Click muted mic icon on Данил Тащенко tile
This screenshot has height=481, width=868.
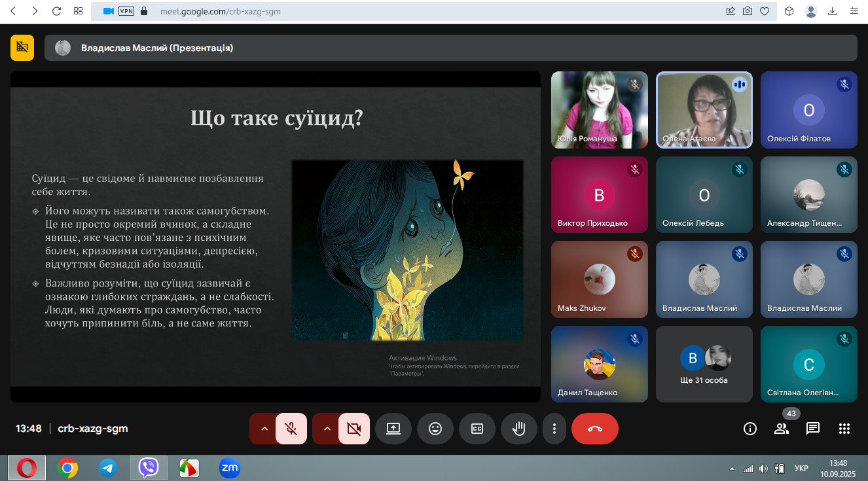(x=634, y=339)
